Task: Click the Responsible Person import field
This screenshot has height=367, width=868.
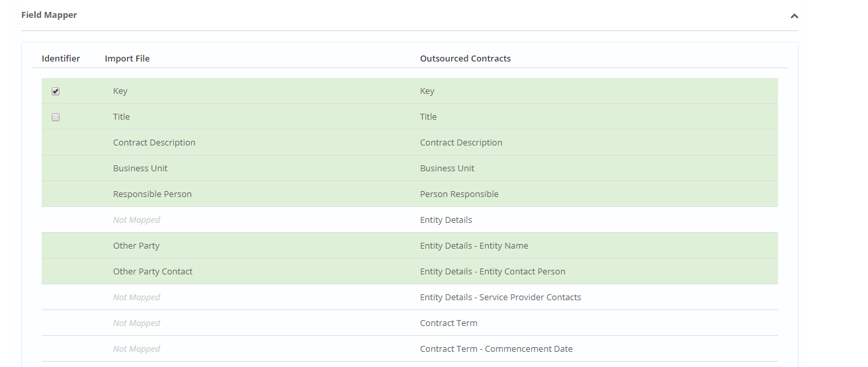Action: click(x=152, y=194)
